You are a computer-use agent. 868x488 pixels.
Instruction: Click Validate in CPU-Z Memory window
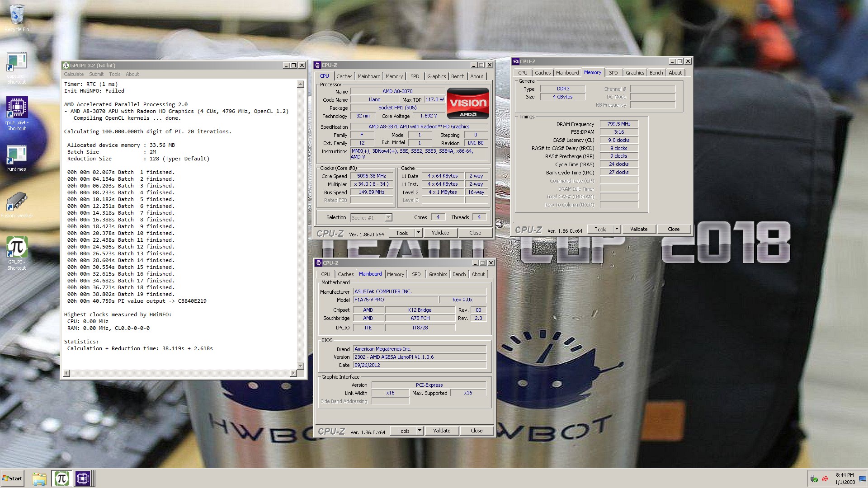pos(639,229)
